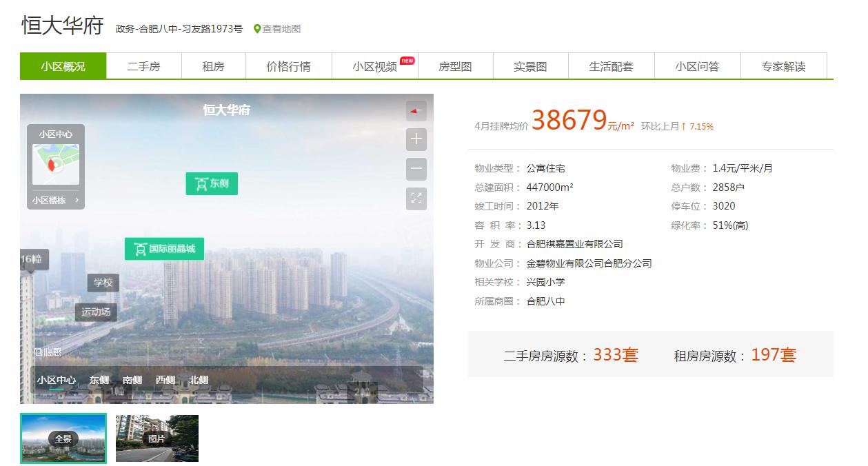Click the 333套 second-hand listings count
Viewport: 868px width, 466px height.
tap(614, 354)
